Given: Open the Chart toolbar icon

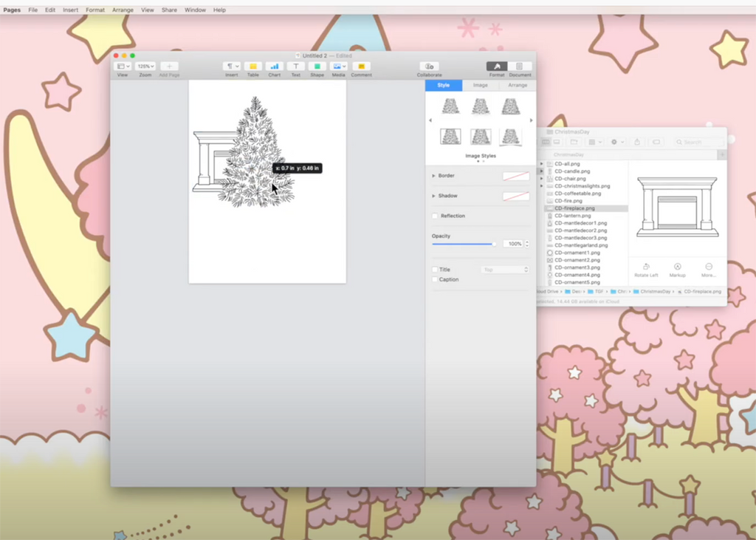Looking at the screenshot, I should click(274, 66).
